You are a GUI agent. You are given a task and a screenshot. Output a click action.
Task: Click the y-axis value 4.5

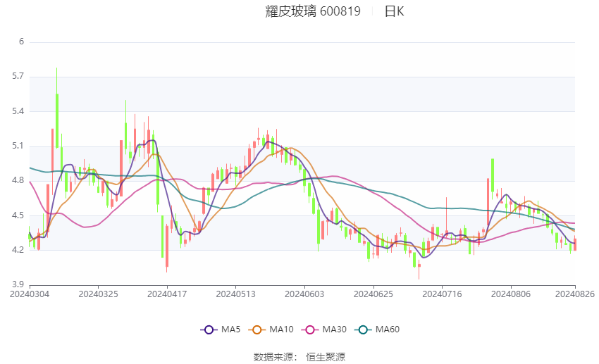18,215
